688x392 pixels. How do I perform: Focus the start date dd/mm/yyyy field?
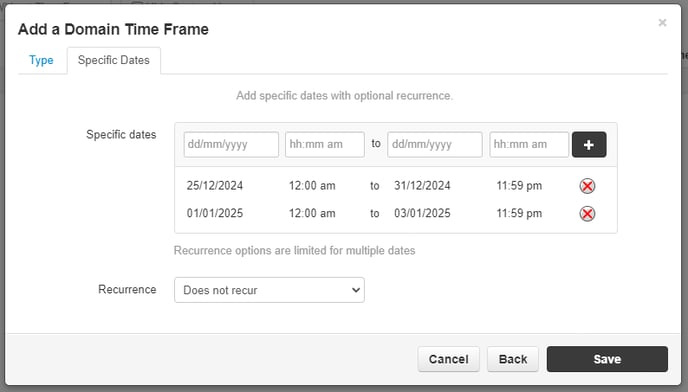pyautogui.click(x=231, y=144)
